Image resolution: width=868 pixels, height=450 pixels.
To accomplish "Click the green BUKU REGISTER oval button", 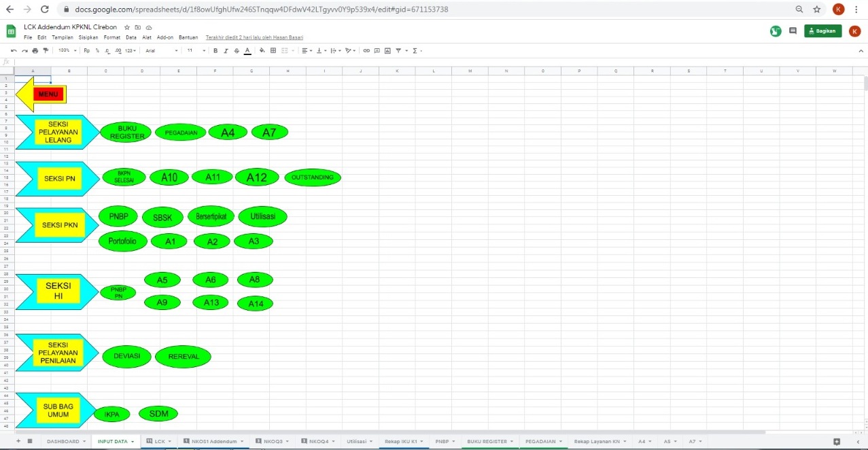I will click(126, 133).
